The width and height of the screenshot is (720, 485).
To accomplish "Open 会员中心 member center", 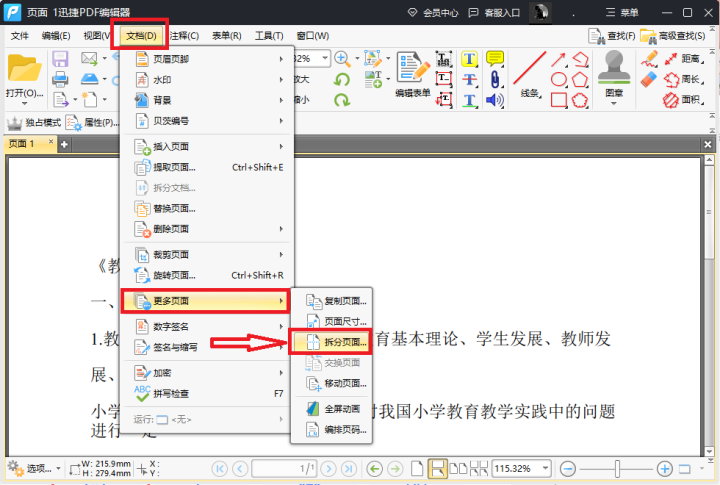I will click(x=433, y=12).
